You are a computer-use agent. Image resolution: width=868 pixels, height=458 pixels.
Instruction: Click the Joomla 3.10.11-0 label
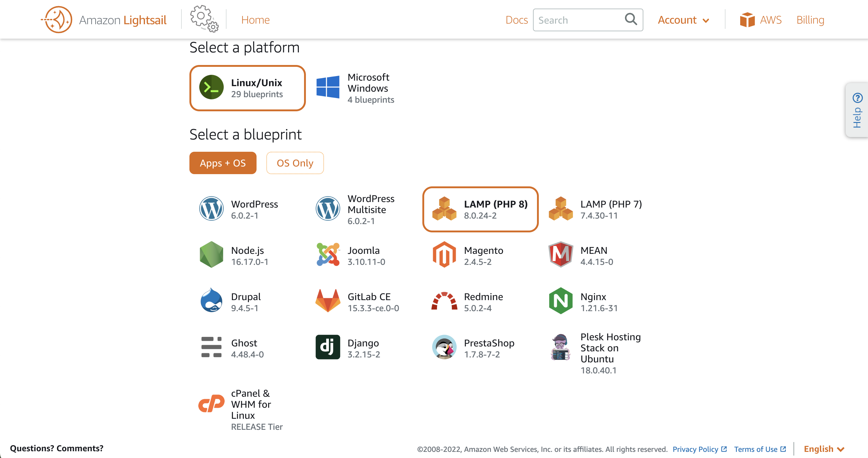tap(366, 256)
